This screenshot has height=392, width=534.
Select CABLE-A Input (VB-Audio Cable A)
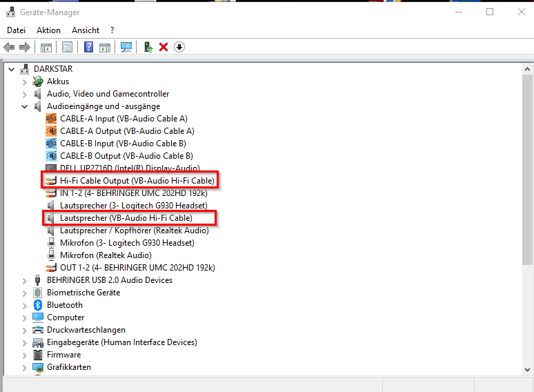click(x=123, y=119)
